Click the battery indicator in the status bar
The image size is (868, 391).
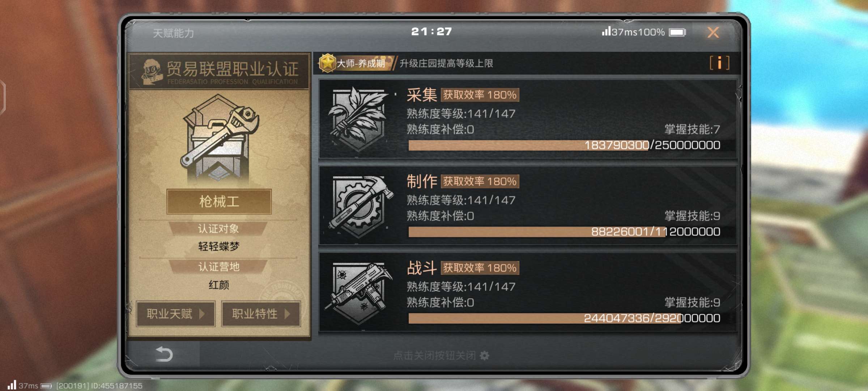coord(677,33)
